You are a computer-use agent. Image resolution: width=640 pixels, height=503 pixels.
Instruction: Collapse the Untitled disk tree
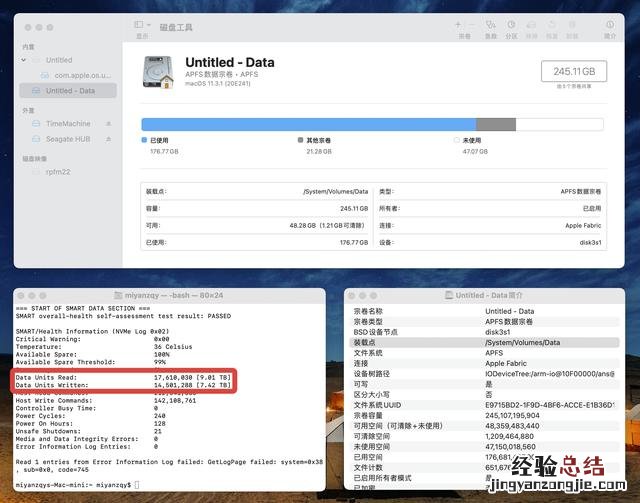(x=24, y=60)
